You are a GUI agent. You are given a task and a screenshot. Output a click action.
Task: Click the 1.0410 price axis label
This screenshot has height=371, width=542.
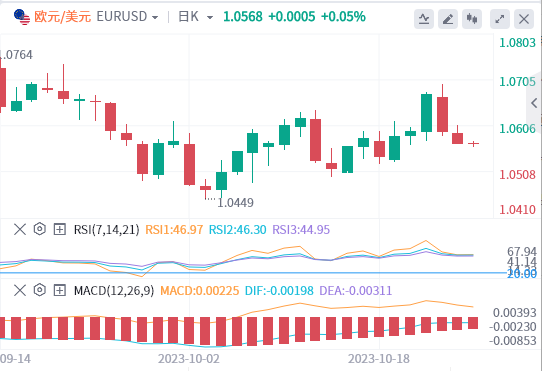point(517,210)
